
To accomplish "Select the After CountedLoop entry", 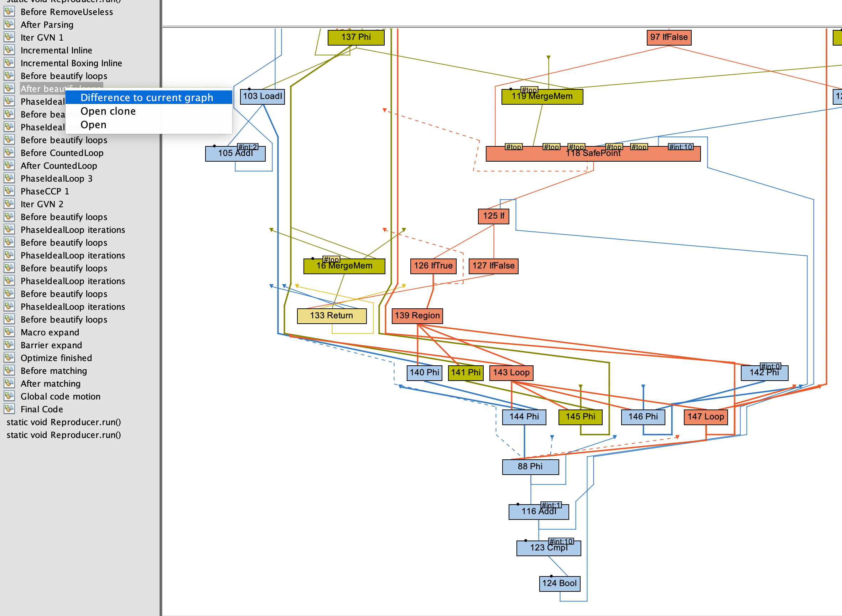I will point(58,166).
